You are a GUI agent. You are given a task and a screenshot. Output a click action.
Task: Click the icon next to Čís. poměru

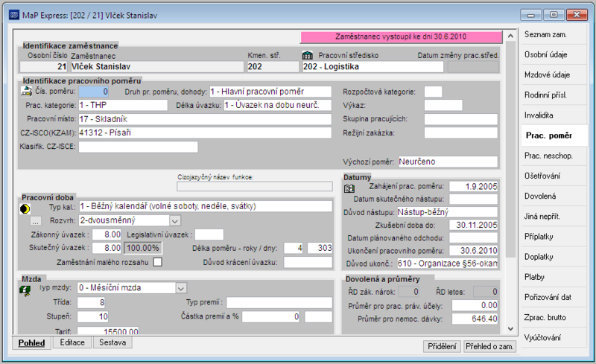click(26, 92)
